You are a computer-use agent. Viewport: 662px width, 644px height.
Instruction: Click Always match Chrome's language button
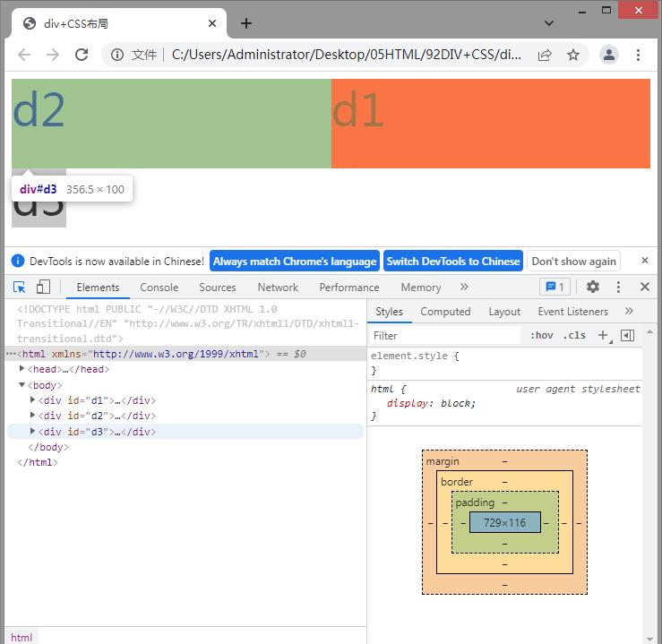coord(295,262)
